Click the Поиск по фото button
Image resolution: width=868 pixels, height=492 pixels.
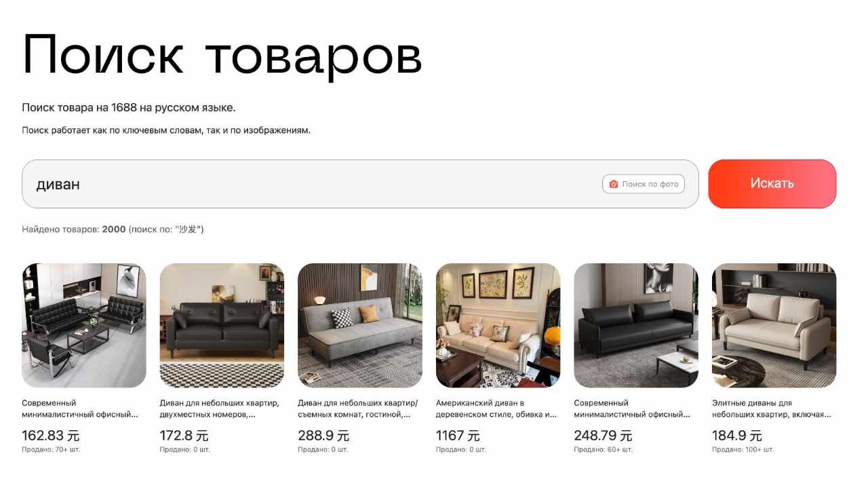644,184
